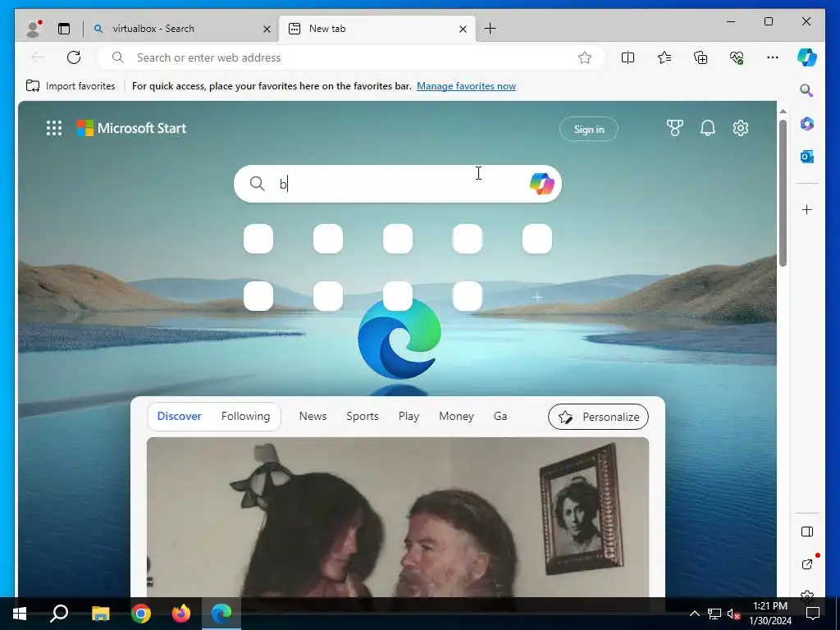840x630 pixels.
Task: Open the Manage favorites now link
Action: tap(466, 85)
